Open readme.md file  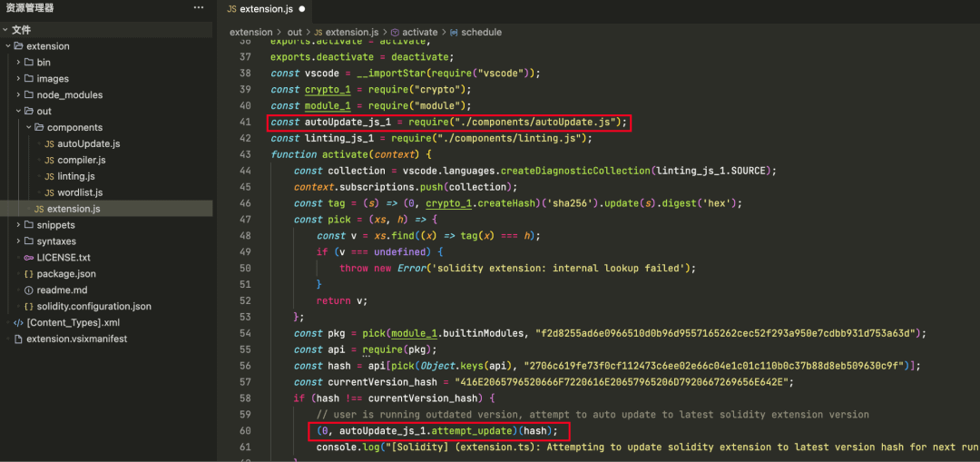coord(62,290)
